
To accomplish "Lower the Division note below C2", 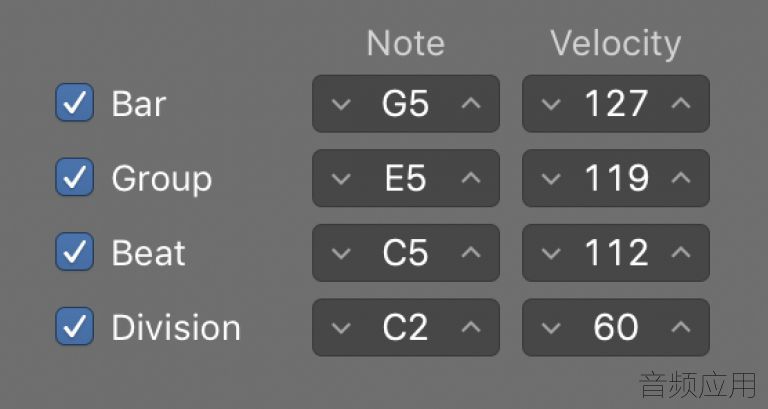I will click(x=341, y=328).
